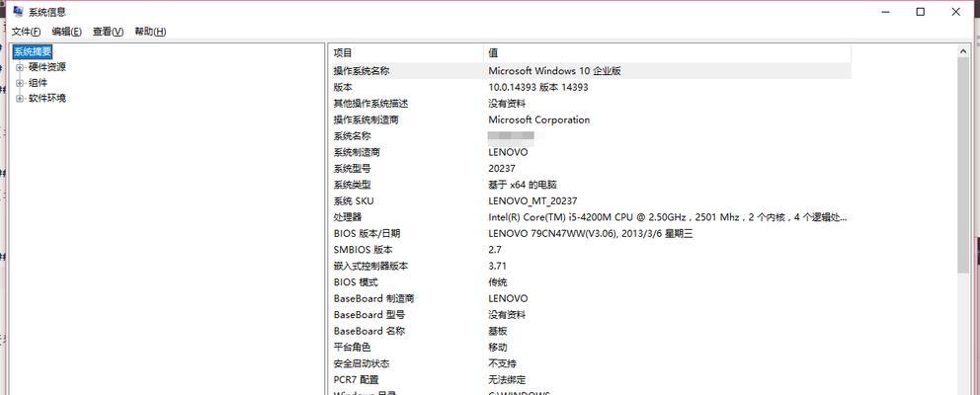The image size is (980, 395).
Task: Select the 系统摘要 tree node
Action: 34,52
